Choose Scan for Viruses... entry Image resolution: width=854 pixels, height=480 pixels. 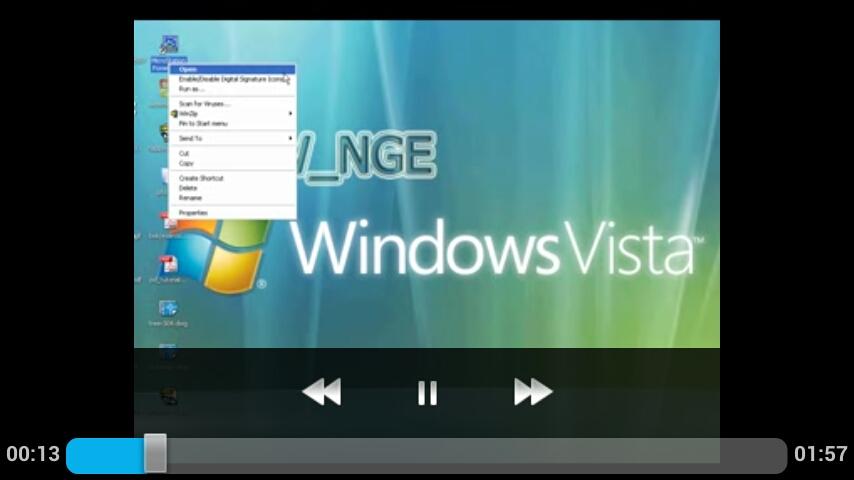coord(233,104)
